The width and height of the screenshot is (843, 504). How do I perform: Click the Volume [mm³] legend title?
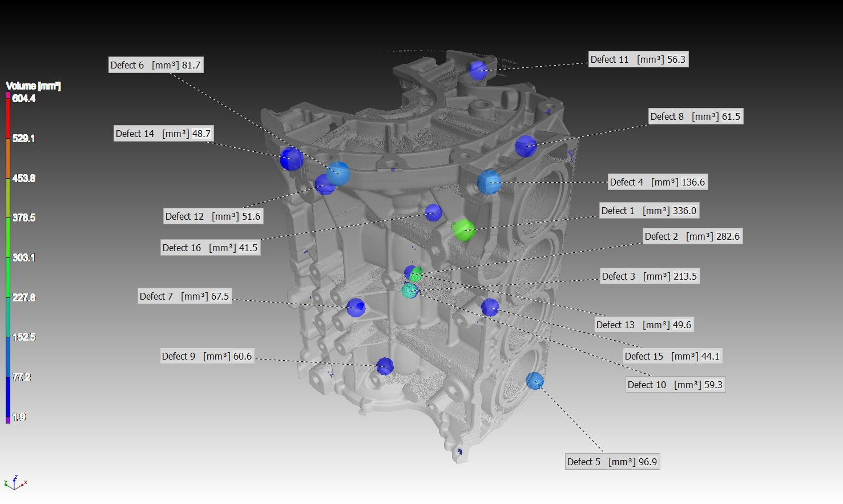point(33,86)
